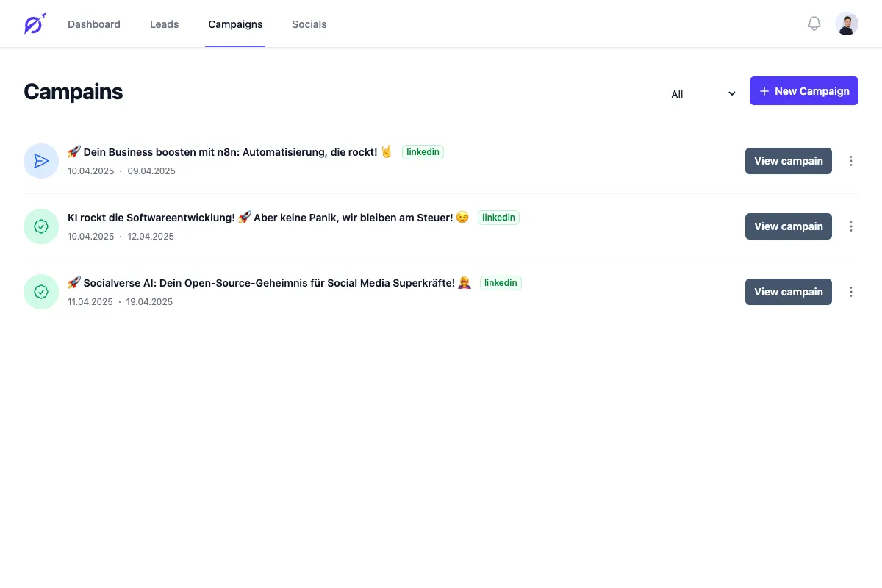
Task: Click the linkedin badge on the n8n campaign
Action: (x=423, y=151)
